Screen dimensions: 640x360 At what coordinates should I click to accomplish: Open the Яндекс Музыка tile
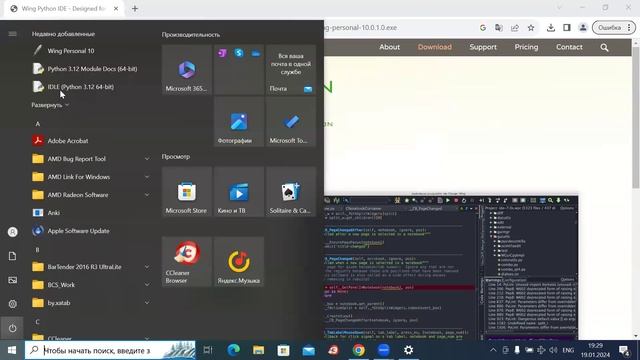pos(239,262)
